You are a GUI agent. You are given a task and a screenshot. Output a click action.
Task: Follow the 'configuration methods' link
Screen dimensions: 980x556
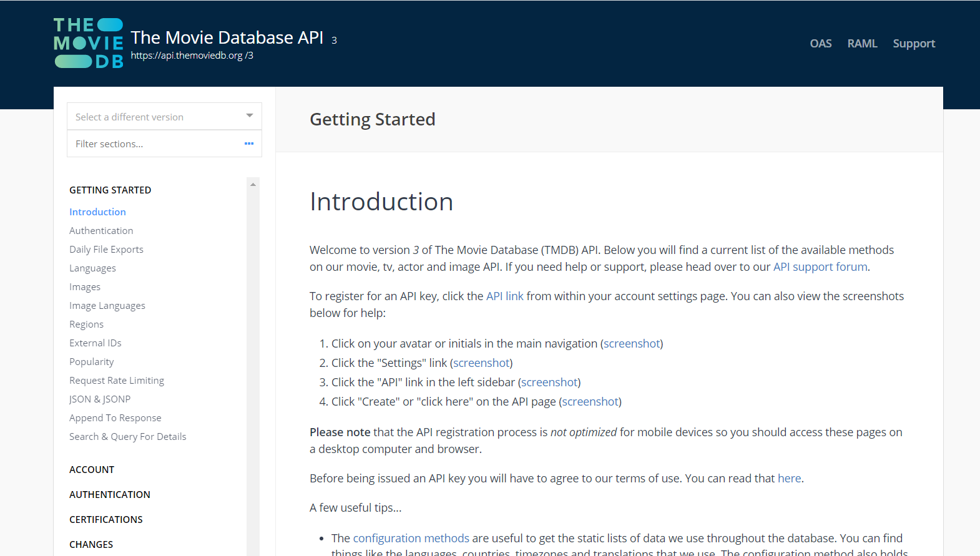click(x=411, y=538)
